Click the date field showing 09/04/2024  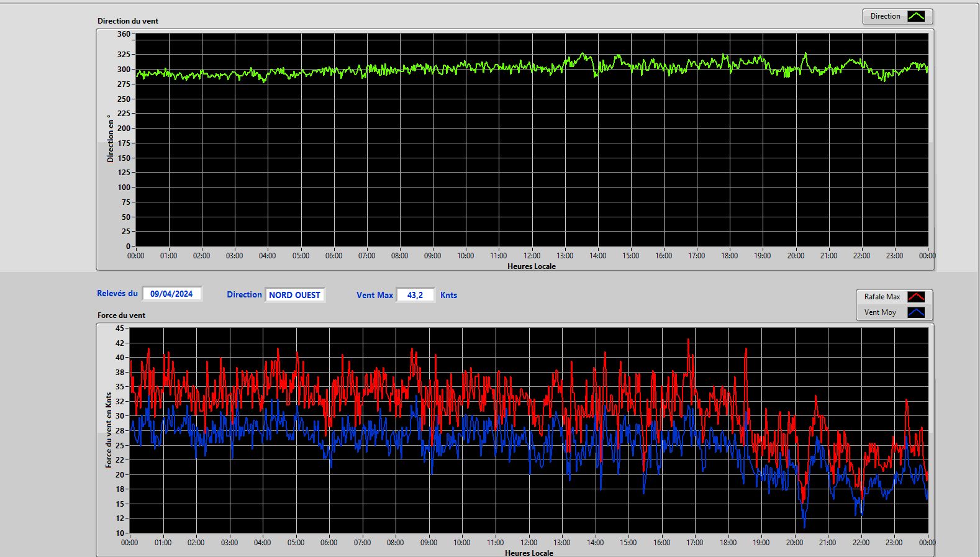click(172, 294)
